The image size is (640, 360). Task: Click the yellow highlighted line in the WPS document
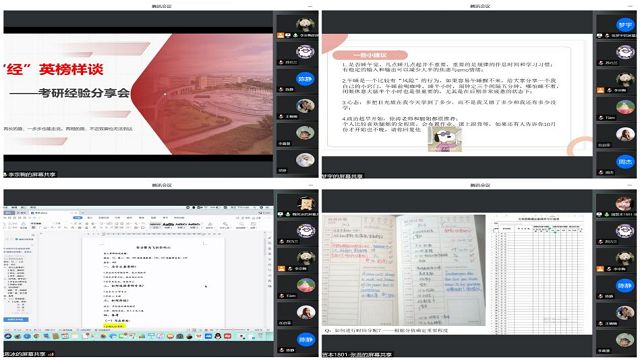coord(114,326)
